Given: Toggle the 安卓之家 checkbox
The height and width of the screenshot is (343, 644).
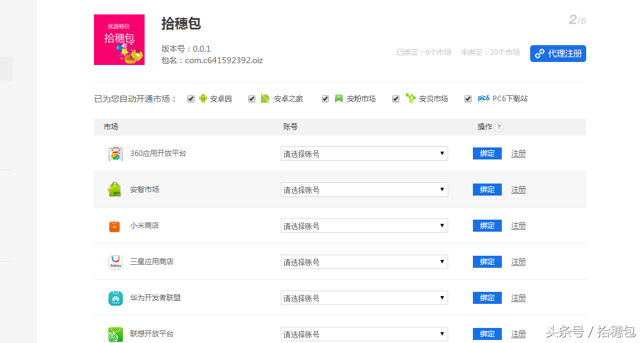Looking at the screenshot, I should pyautogui.click(x=252, y=99).
